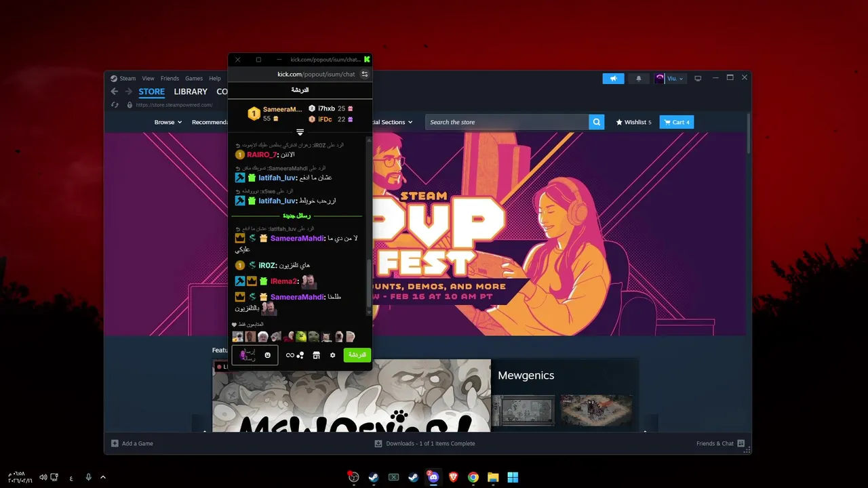Open Steam notifications bell

coord(639,79)
